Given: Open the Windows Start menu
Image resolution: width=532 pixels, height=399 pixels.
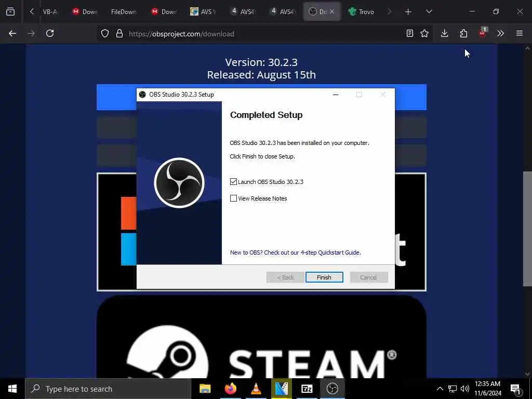Looking at the screenshot, I should [x=12, y=389].
